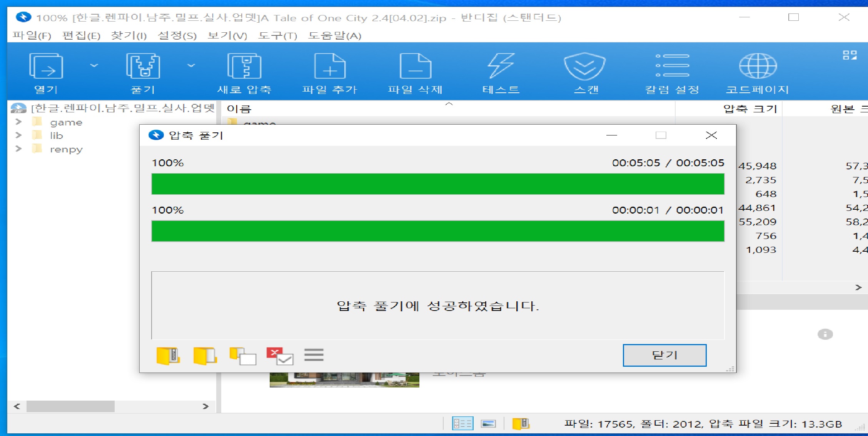Switch to details list view in status bar
Image resolution: width=868 pixels, height=436 pixels.
pos(462,424)
